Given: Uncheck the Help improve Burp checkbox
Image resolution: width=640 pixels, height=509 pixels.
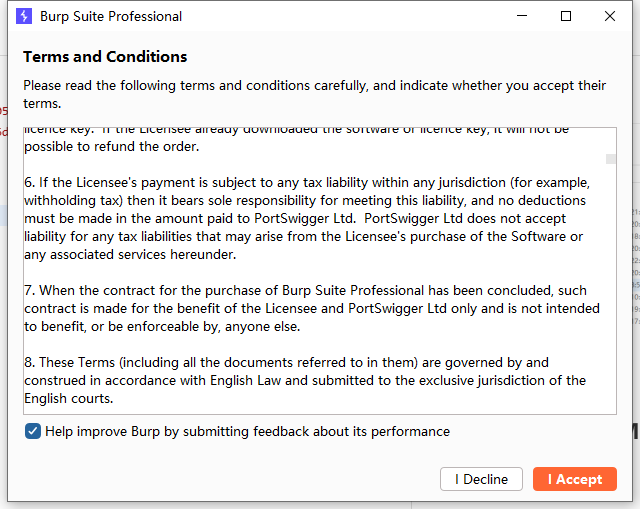Looking at the screenshot, I should pyautogui.click(x=33, y=431).
